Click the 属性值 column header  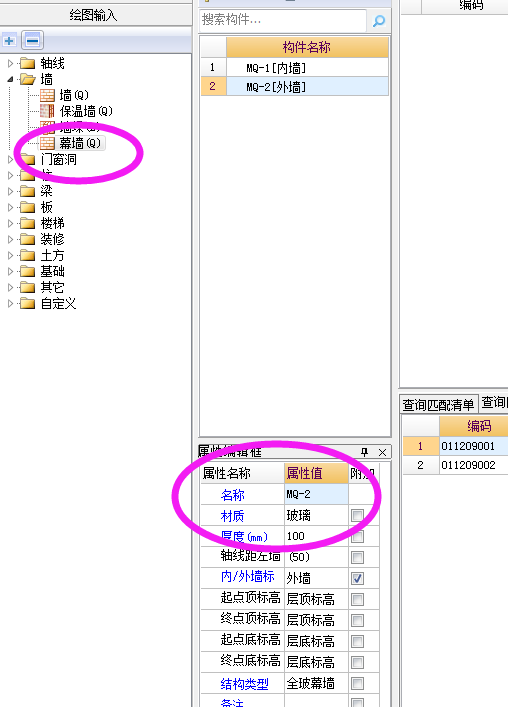click(x=316, y=473)
